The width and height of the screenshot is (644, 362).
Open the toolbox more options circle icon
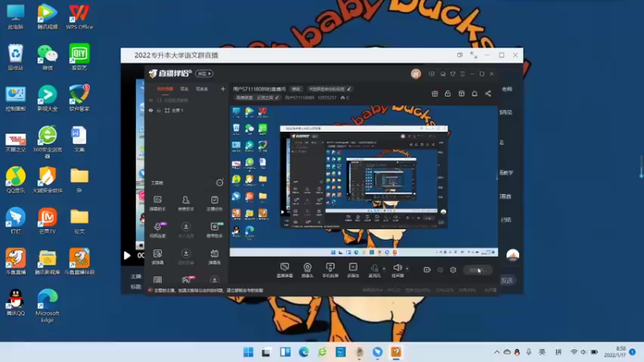220,183
